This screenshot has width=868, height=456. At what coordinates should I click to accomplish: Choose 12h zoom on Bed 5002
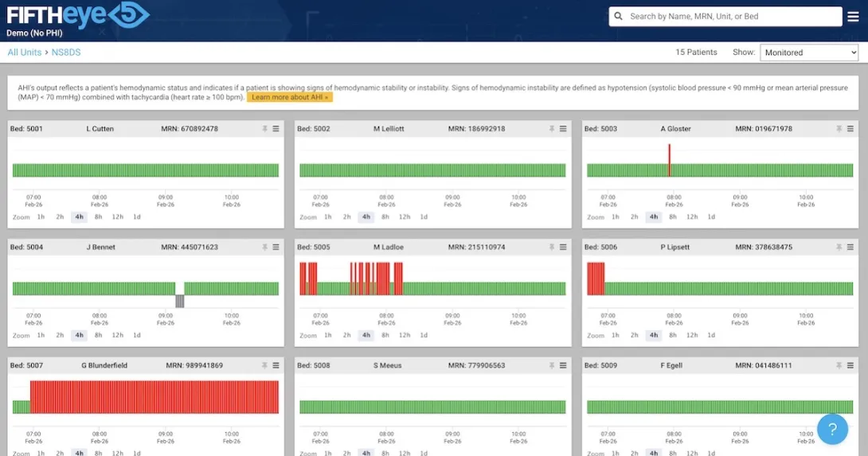(405, 217)
